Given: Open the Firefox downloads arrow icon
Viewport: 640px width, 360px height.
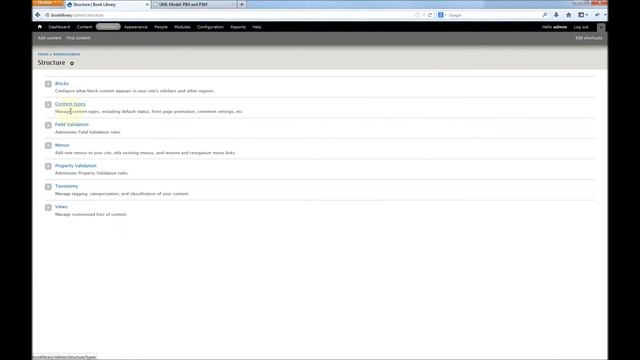Looking at the screenshot, I should coord(556,15).
